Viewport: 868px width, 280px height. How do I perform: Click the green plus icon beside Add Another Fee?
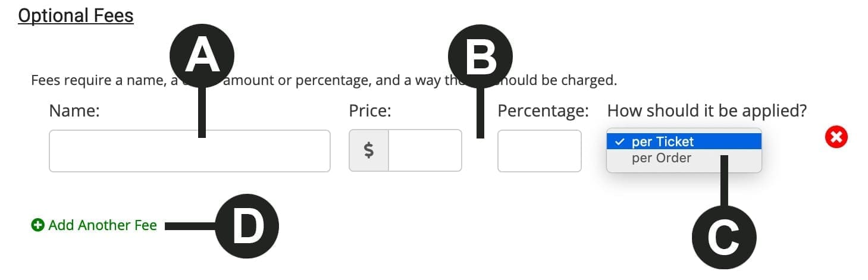[37, 225]
